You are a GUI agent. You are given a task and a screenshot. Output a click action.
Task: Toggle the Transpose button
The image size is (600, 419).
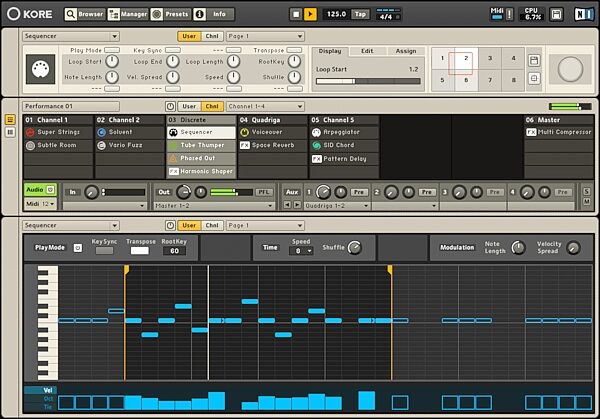[x=294, y=50]
